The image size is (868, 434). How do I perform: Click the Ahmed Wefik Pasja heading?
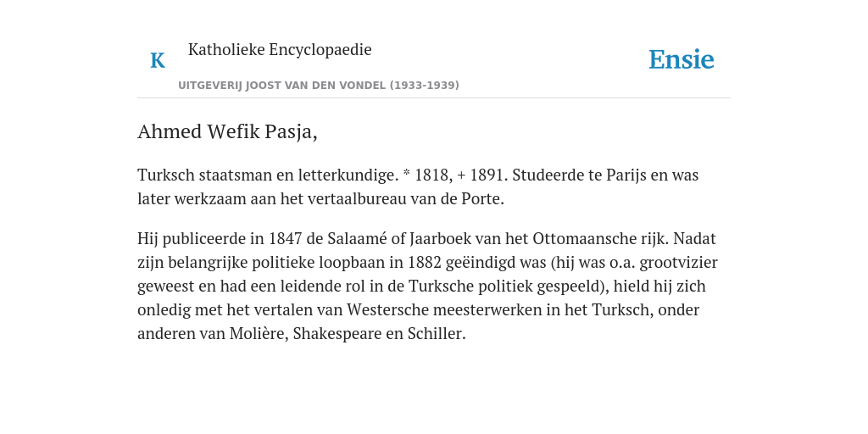coord(227,132)
